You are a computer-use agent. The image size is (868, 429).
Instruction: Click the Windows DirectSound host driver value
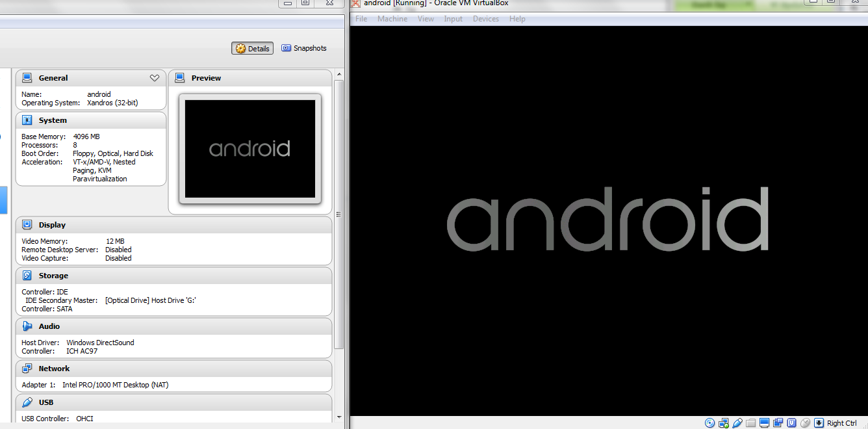pos(100,343)
